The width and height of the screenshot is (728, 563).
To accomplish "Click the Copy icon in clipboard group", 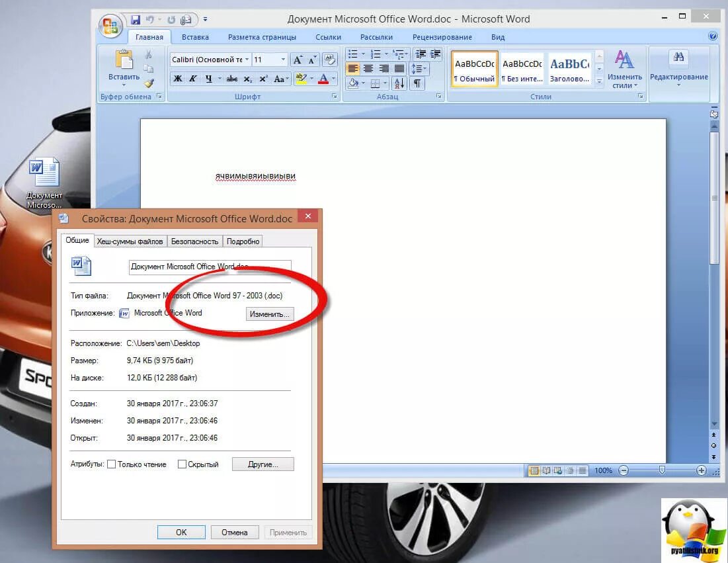I will tap(149, 69).
